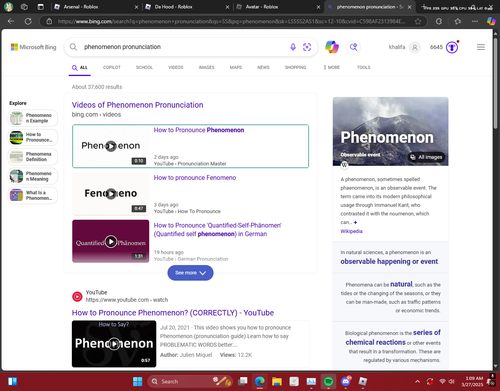The image size is (500, 391).
Task: Reload the page with the refresh icon
Action: 28,21
